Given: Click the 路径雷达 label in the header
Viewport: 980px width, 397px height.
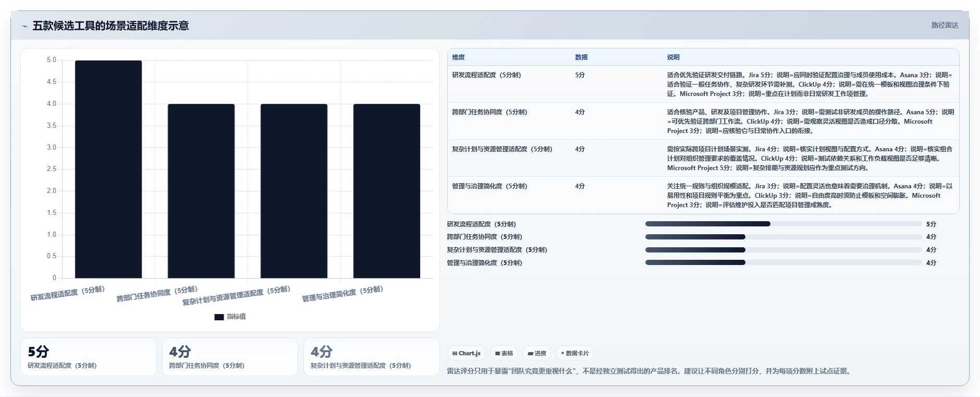Looking at the screenshot, I should [x=945, y=25].
